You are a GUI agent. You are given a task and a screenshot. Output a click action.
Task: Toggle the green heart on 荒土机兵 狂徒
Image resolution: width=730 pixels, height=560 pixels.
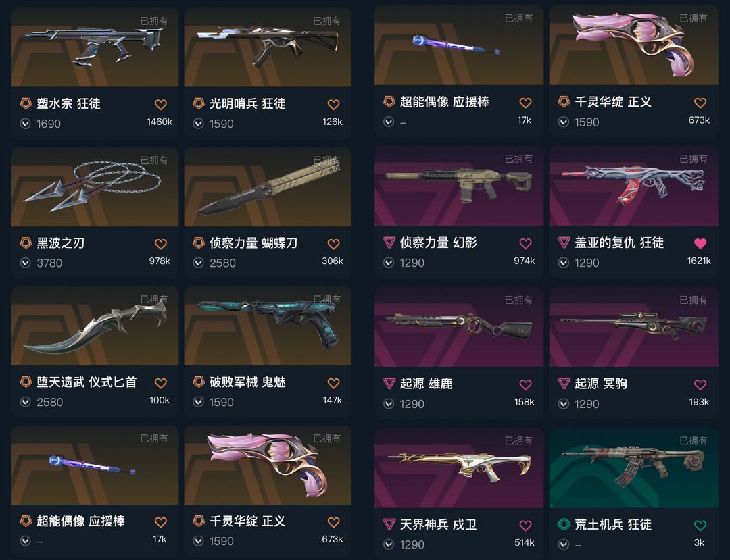[x=700, y=526]
